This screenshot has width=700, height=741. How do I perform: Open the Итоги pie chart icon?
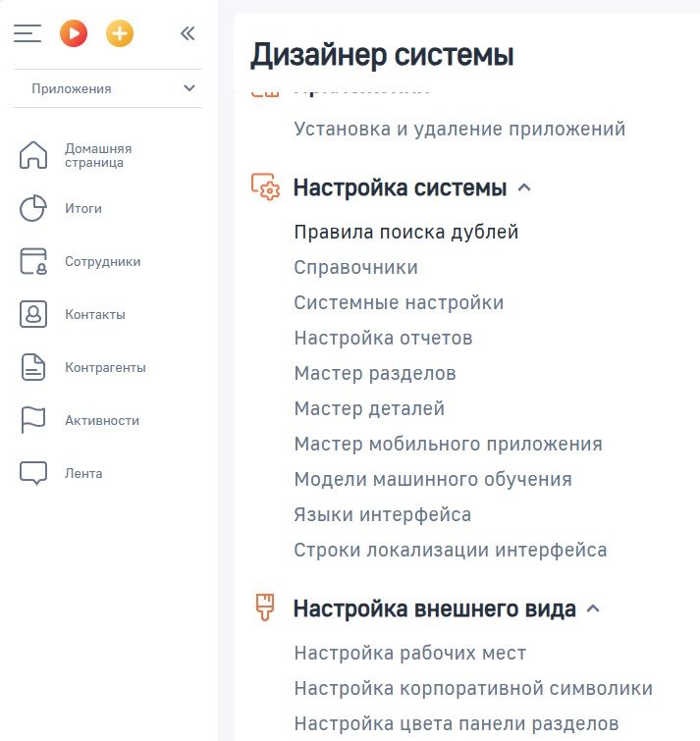33,209
